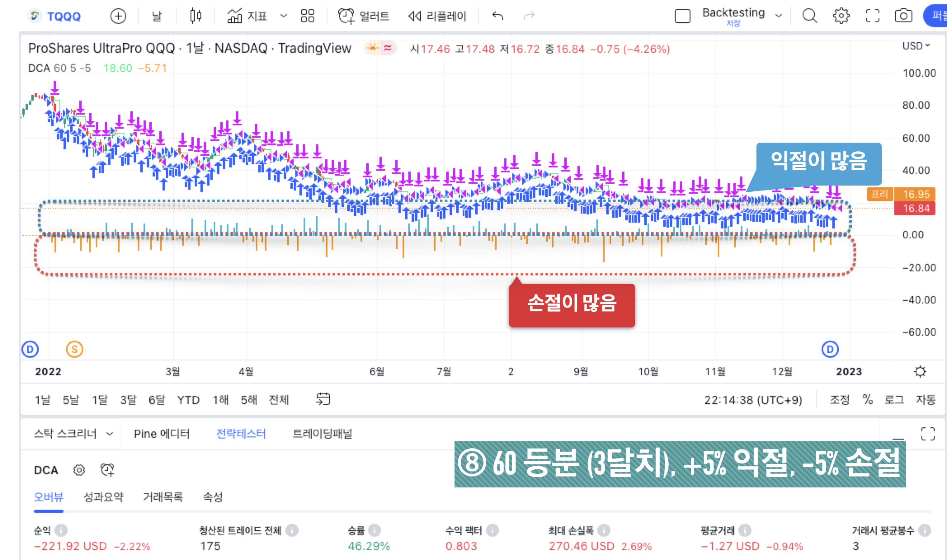Click the TQQQ symbol name

pyautogui.click(x=64, y=16)
